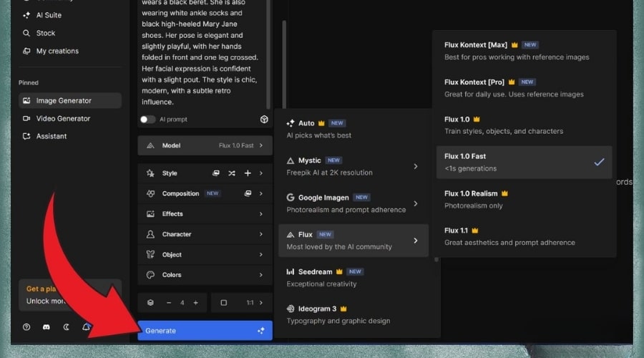
Task: Toggle dark mode moon icon
Action: pos(66,327)
